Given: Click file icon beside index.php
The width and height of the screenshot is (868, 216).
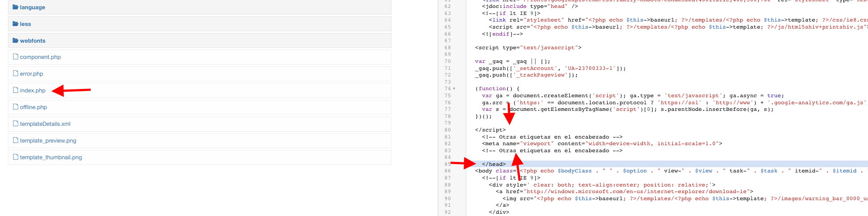Looking at the screenshot, I should coord(15,90).
